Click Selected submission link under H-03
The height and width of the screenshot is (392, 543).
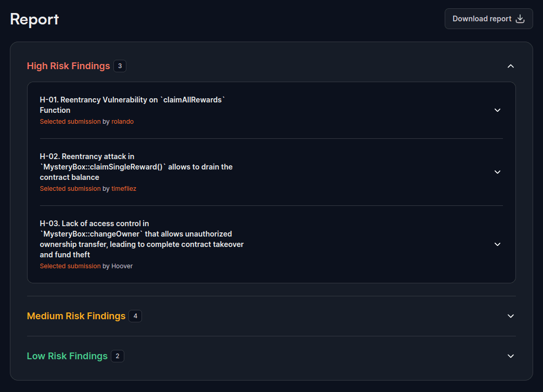(x=70, y=266)
